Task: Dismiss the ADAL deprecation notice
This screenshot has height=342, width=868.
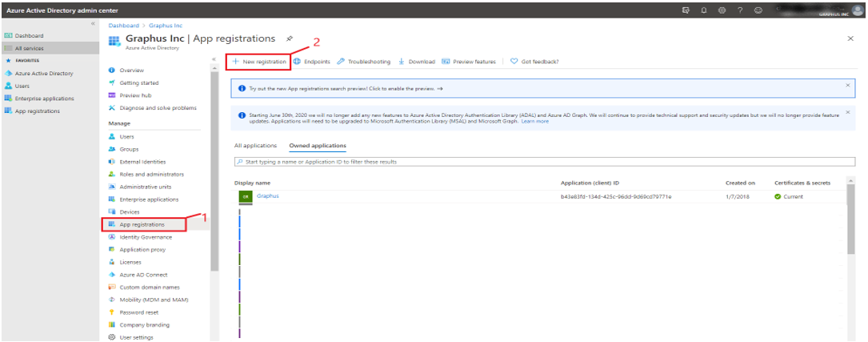Action: (847, 112)
